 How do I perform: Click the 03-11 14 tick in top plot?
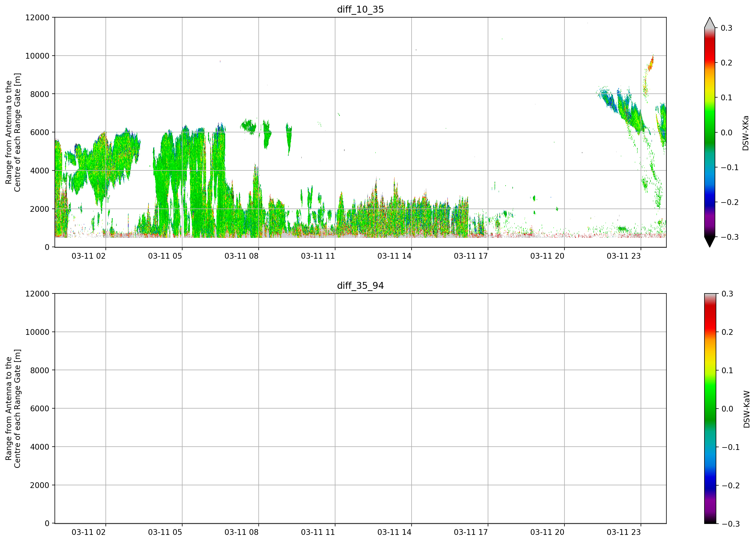[394, 256]
